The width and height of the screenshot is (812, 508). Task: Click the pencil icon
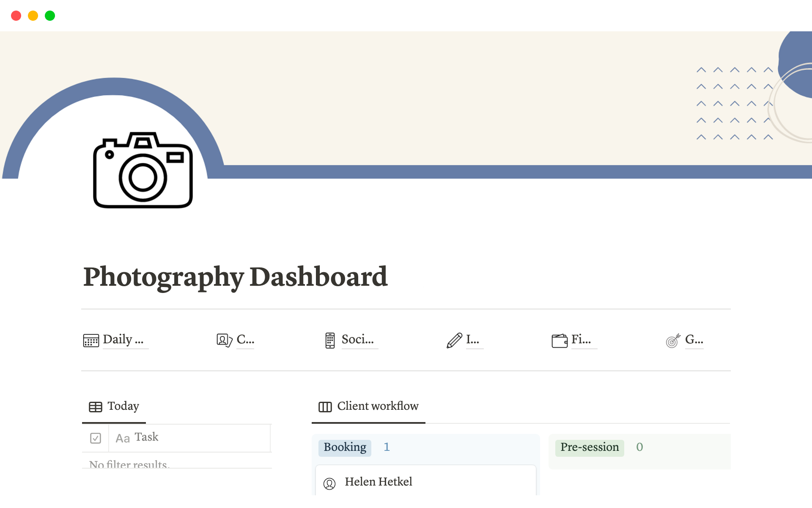click(454, 340)
